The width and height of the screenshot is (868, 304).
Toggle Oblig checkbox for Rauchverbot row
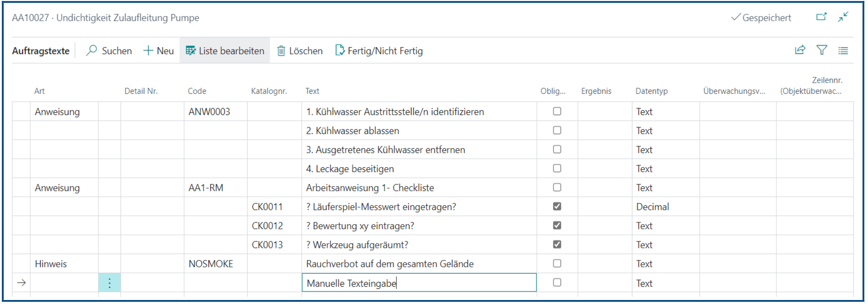(x=557, y=264)
